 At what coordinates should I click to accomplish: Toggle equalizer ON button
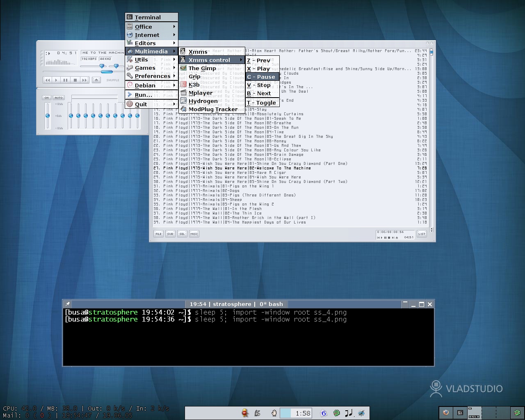point(47,98)
